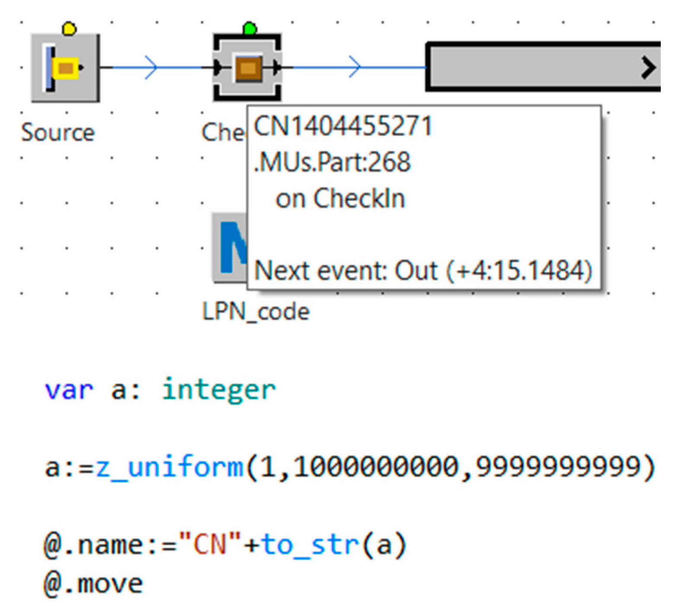Place cursor on the z_uniform function call
This screenshot has width=675, height=616.
[169, 467]
